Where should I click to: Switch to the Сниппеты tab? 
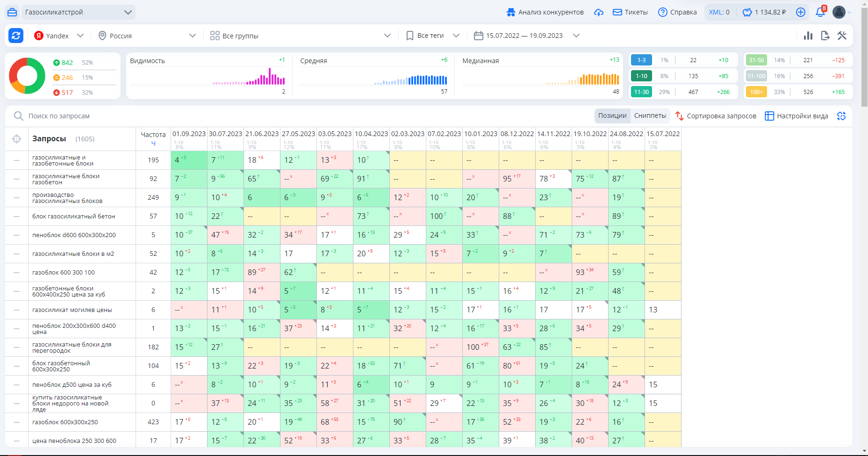click(x=650, y=116)
